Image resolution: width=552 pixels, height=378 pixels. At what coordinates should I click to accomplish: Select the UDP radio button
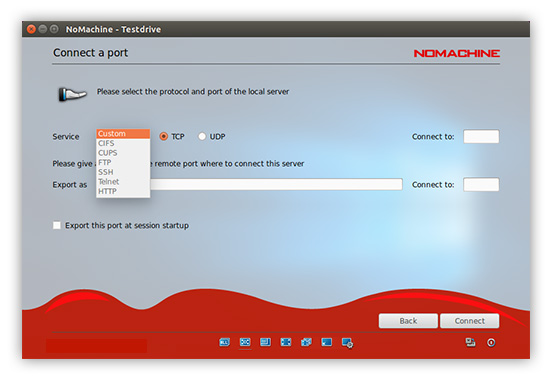[202, 136]
